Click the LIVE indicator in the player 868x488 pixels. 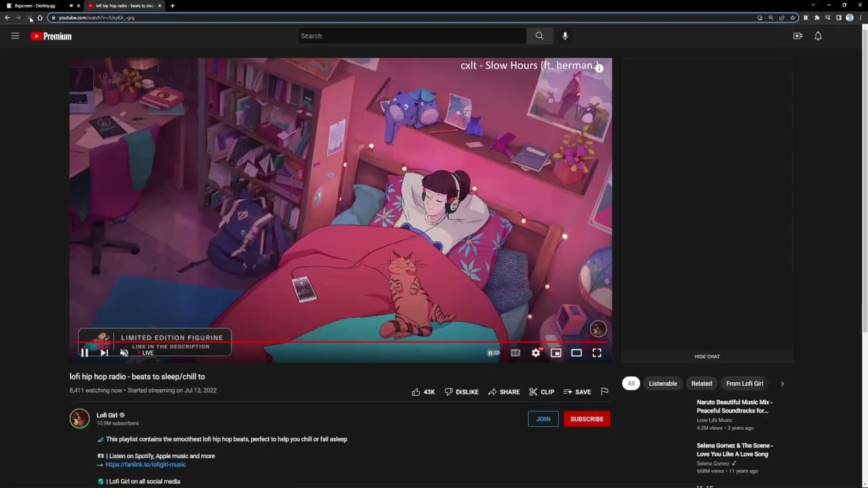(146, 353)
